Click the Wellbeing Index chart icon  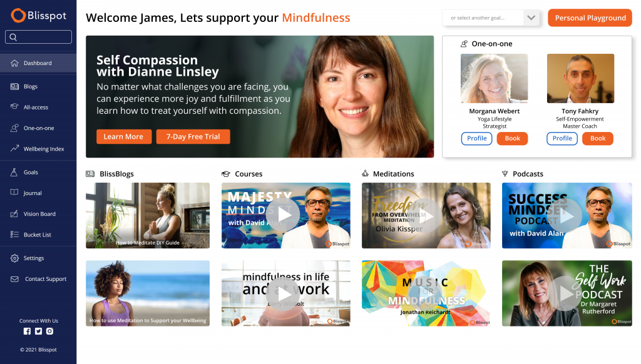15,148
